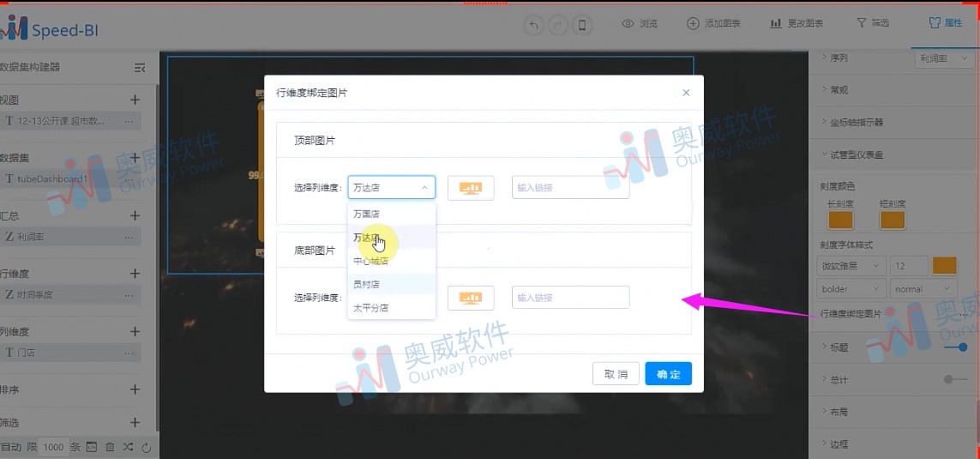The width and height of the screenshot is (980, 459).
Task: Expand the 标题 section
Action: [x=834, y=347]
